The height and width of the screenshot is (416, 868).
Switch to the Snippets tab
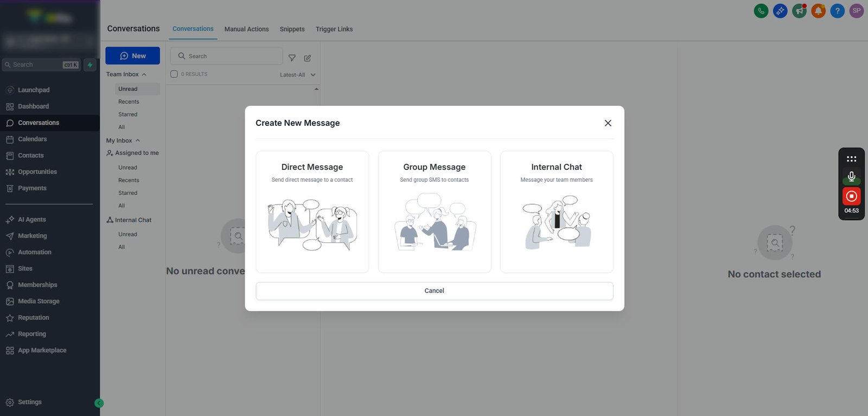tap(292, 29)
